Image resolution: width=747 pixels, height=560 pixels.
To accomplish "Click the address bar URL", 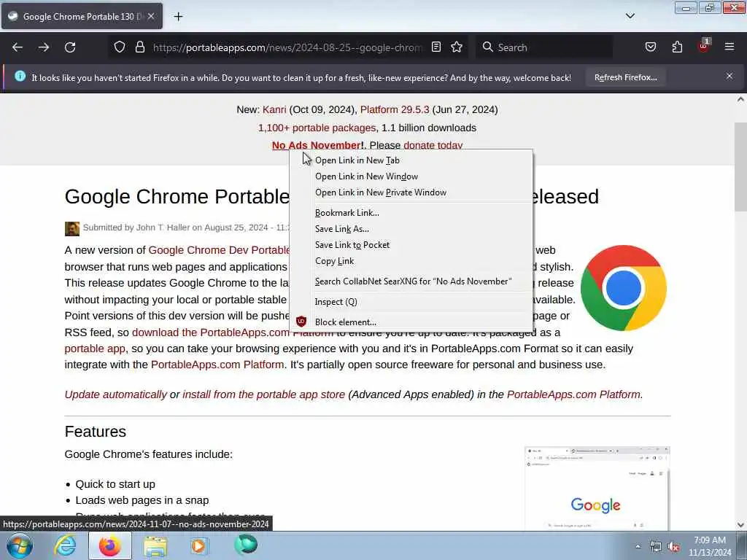I will click(x=287, y=47).
